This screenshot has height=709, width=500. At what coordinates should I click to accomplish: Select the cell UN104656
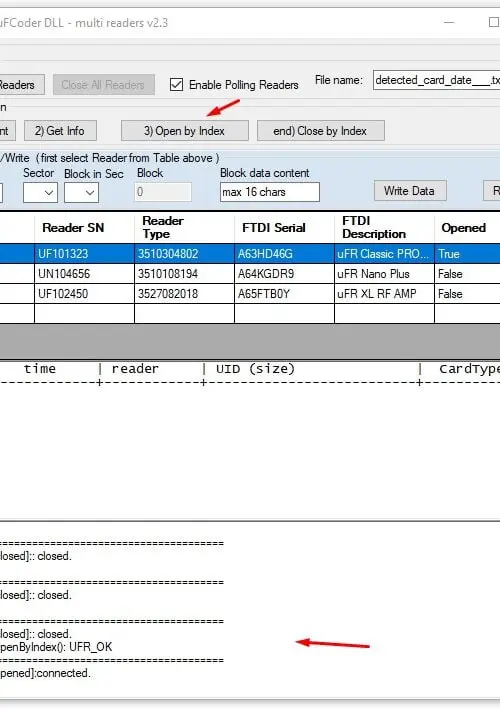[x=85, y=274]
